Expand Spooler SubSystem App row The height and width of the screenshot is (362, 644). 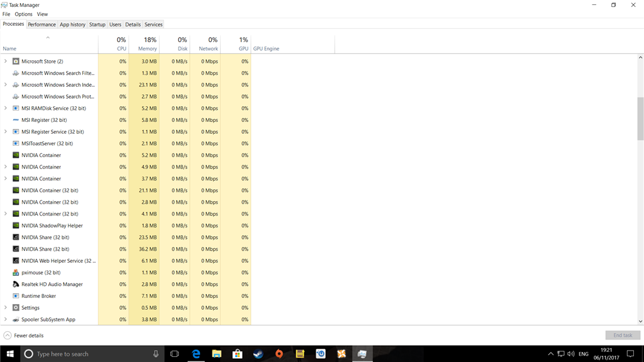coord(5,319)
